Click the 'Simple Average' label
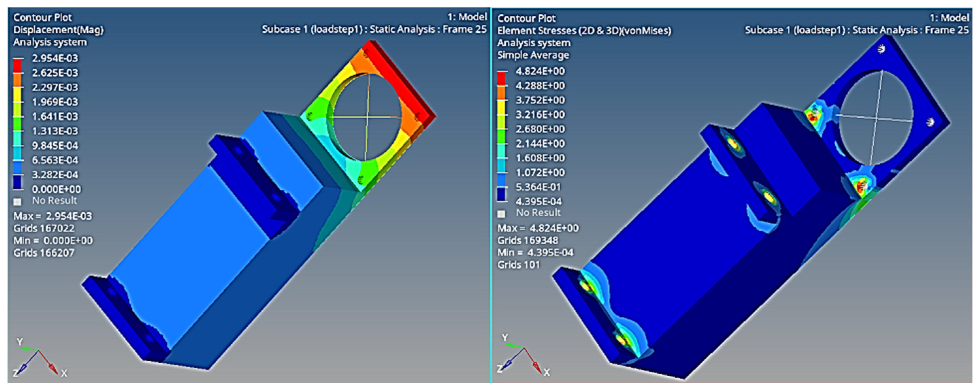980x392 pixels. point(533,55)
